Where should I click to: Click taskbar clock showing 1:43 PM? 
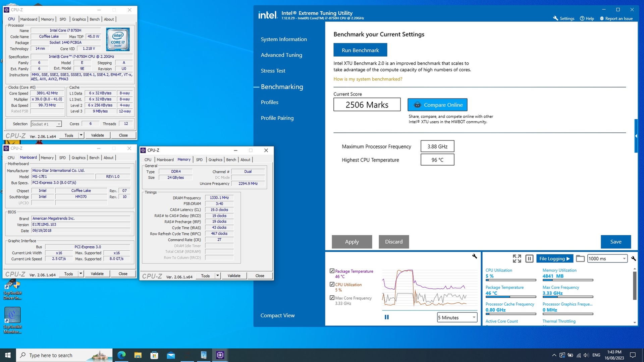pyautogui.click(x=614, y=355)
